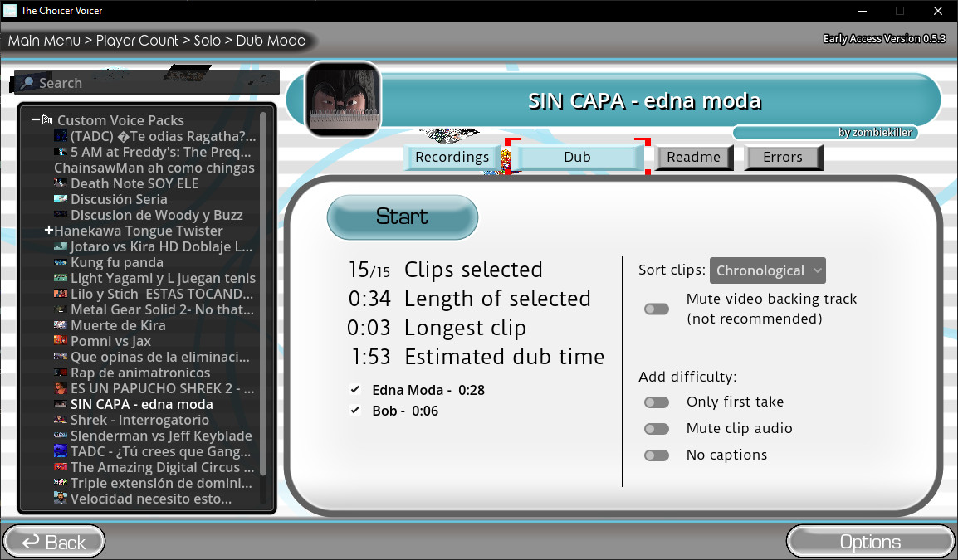This screenshot has width=958, height=560.
Task: Collapse the Custom Voice Packs tree
Action: pyautogui.click(x=36, y=119)
